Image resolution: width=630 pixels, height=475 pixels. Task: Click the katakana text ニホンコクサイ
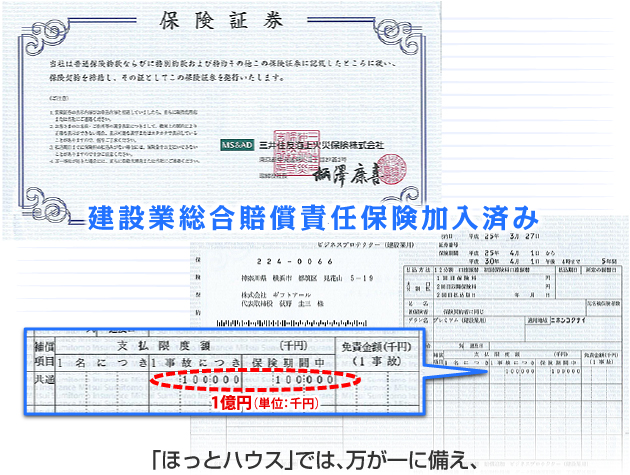point(568,320)
